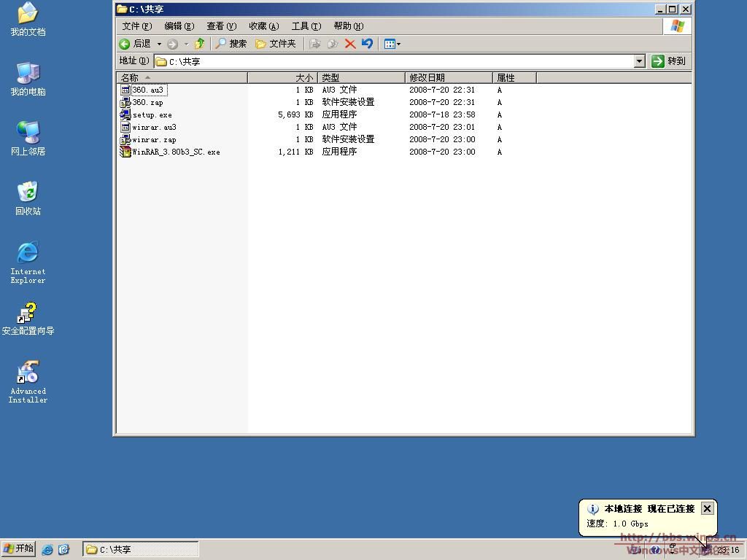Screen dimensions: 747x560
Task: Open the 文件 (File) menu
Action: (137, 26)
